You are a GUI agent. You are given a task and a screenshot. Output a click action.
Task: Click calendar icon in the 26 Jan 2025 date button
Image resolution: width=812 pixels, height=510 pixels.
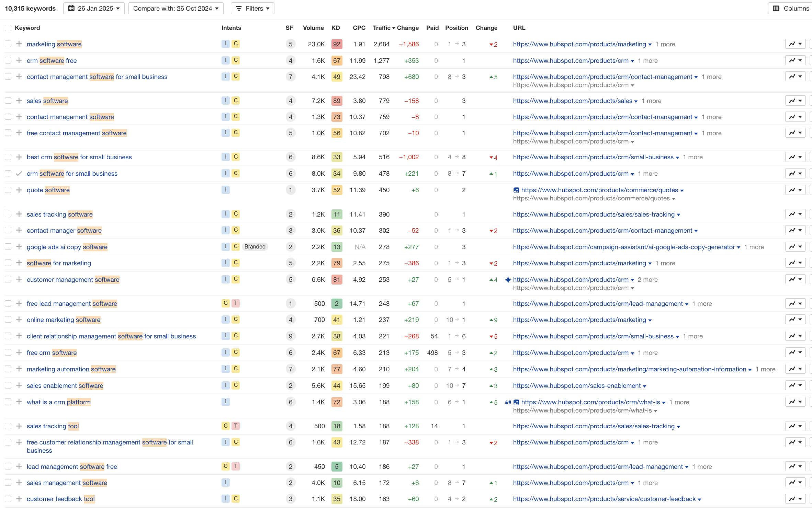click(x=71, y=8)
